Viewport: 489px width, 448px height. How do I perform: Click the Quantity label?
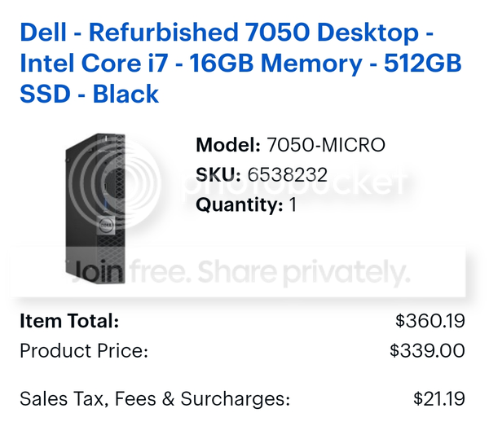coord(240,204)
